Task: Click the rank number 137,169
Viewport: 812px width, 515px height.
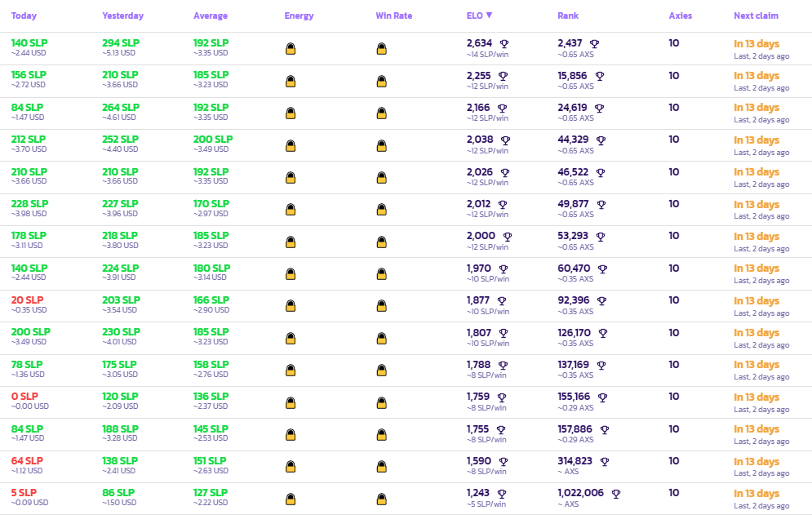Action: [573, 364]
